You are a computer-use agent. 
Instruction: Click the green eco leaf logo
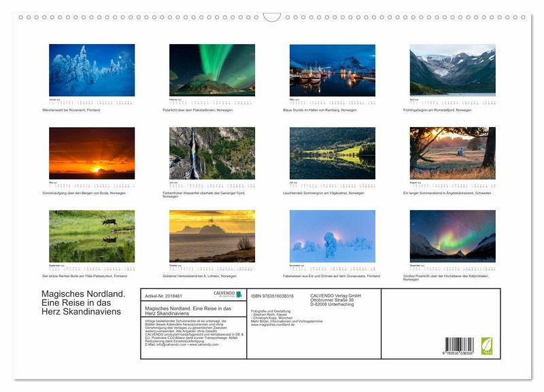coord(486,344)
